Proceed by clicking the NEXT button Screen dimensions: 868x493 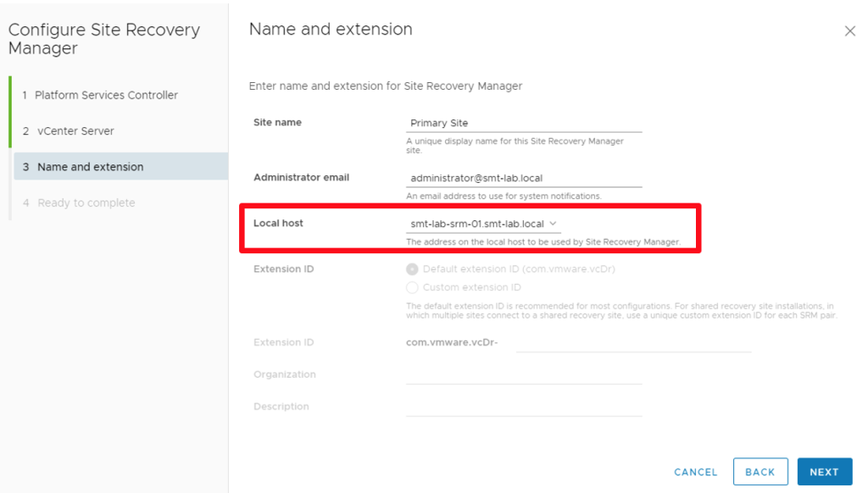point(824,472)
